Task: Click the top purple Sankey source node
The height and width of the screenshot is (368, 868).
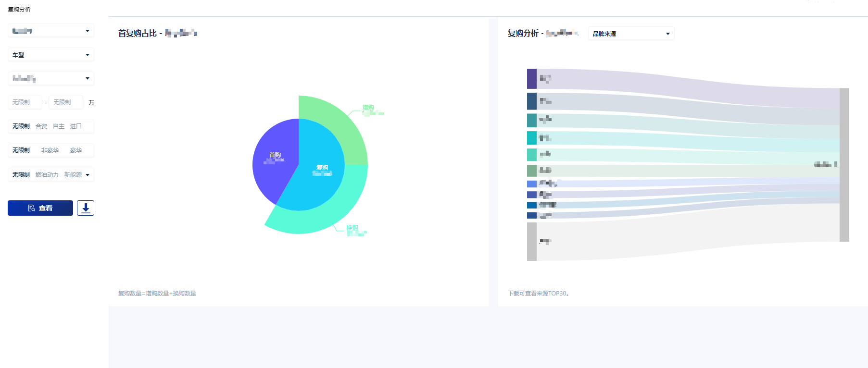Action: point(532,79)
